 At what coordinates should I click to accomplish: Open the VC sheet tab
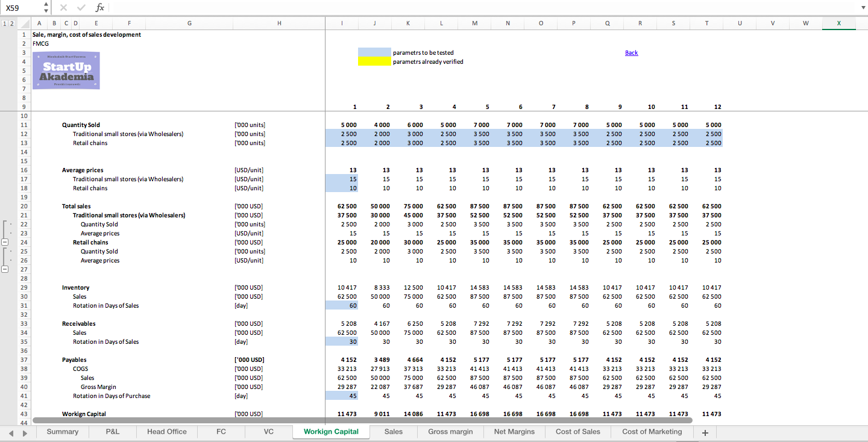click(269, 432)
